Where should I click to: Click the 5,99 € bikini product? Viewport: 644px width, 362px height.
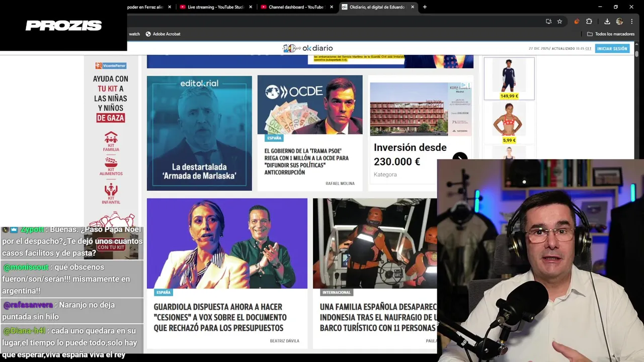pos(509,123)
